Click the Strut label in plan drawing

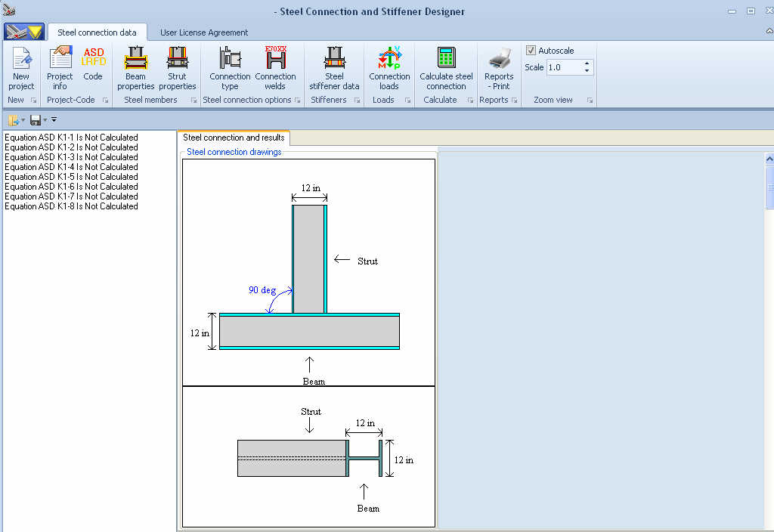pos(311,412)
